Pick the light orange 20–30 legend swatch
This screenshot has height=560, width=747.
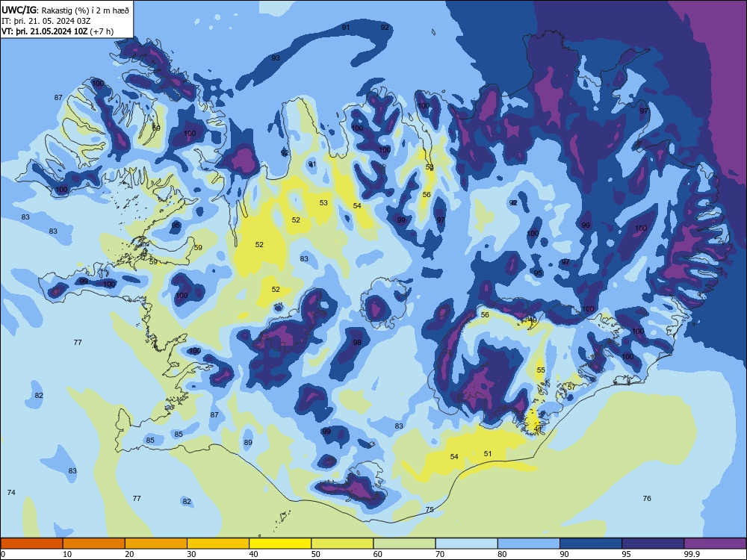click(156, 544)
